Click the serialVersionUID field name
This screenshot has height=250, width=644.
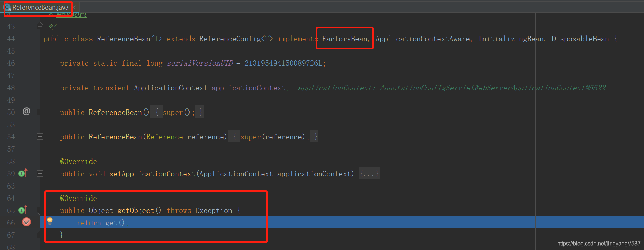point(200,63)
